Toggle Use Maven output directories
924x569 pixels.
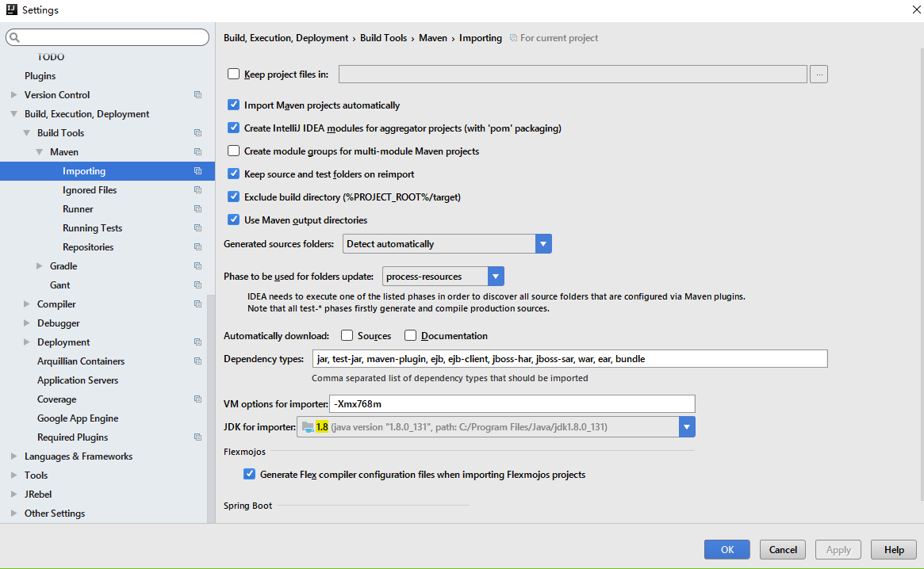click(x=233, y=220)
